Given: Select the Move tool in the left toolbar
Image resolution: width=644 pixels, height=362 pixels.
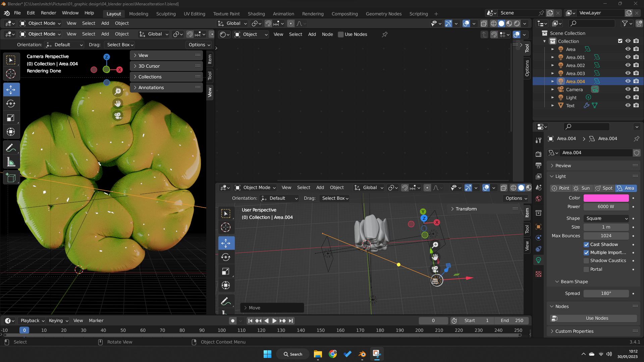Looking at the screenshot, I should click(x=11, y=89).
